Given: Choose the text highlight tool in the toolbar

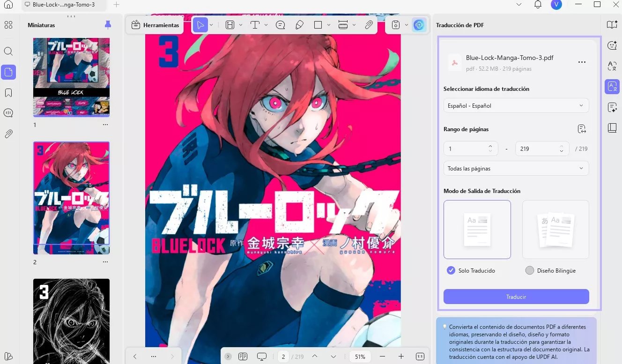Looking at the screenshot, I should [230, 25].
